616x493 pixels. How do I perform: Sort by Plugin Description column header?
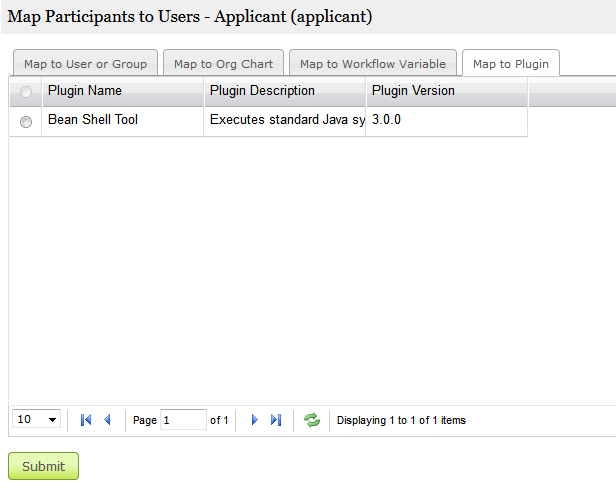[284, 91]
